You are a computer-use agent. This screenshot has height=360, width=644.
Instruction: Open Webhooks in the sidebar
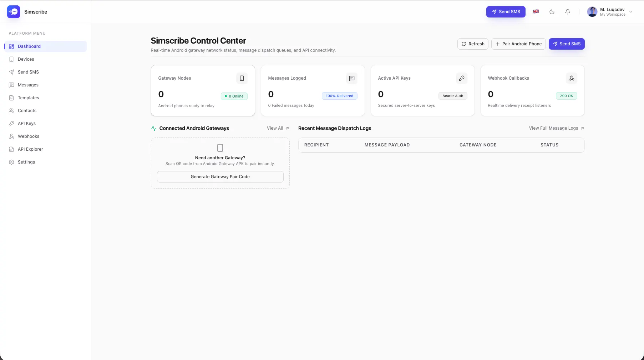[45, 136]
